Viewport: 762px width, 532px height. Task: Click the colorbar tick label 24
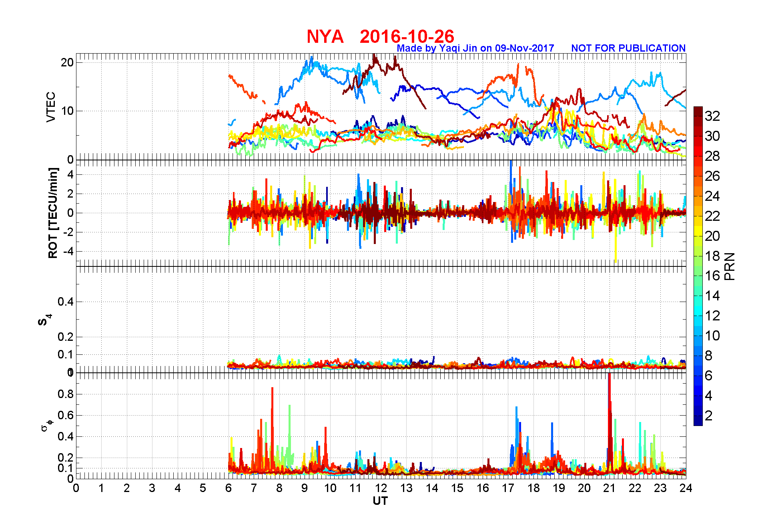pos(712,196)
